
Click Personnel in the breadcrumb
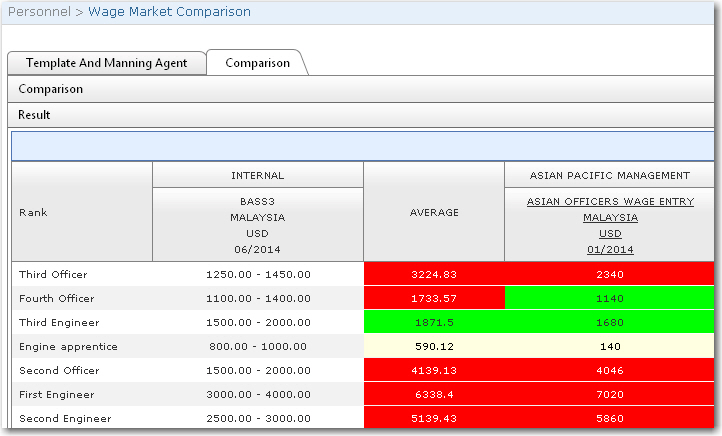tap(38, 12)
